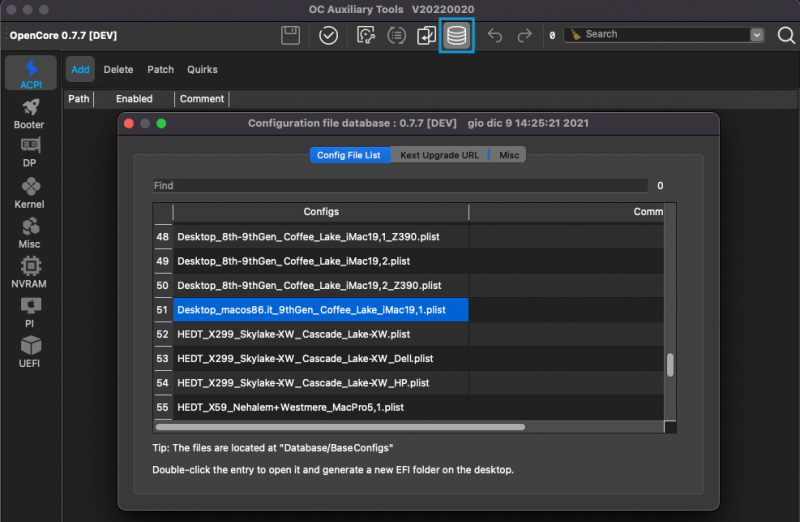Open the UEFI section in sidebar
The height and width of the screenshot is (522, 800).
click(29, 352)
